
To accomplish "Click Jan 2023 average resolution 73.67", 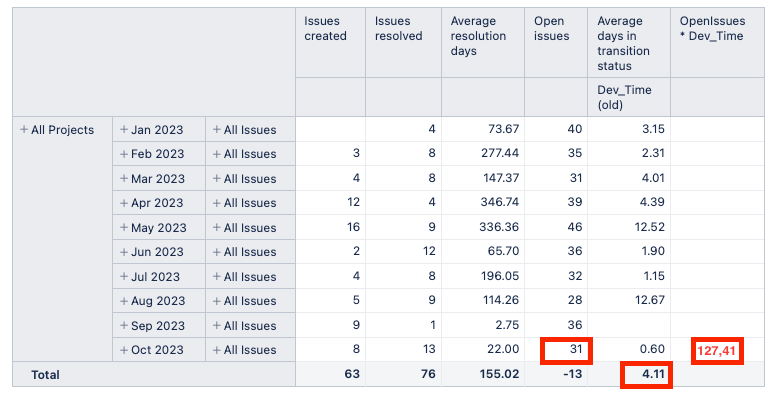I will coord(503,129).
